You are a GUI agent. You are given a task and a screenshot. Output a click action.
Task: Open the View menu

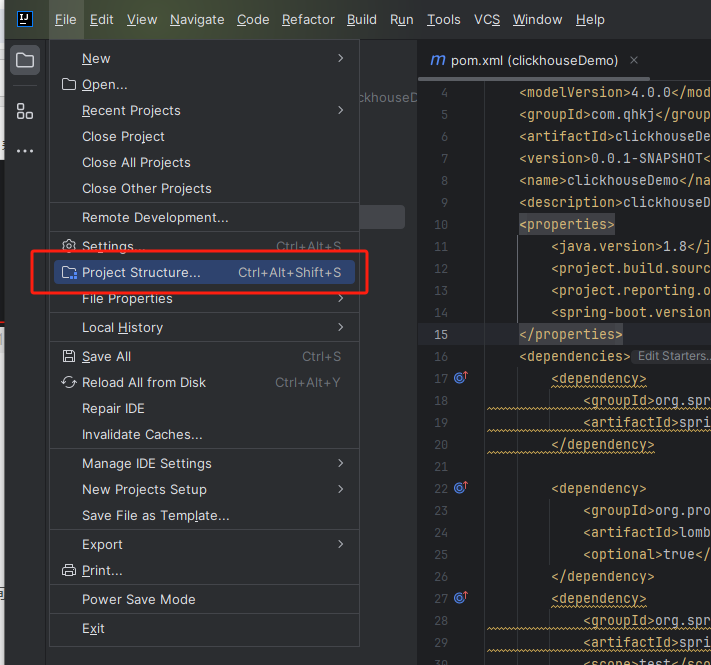point(142,19)
